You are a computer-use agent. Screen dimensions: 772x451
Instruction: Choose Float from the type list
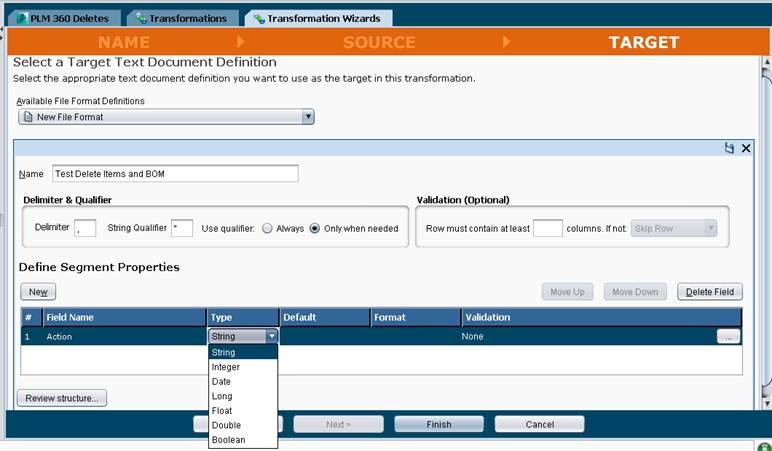(x=243, y=411)
